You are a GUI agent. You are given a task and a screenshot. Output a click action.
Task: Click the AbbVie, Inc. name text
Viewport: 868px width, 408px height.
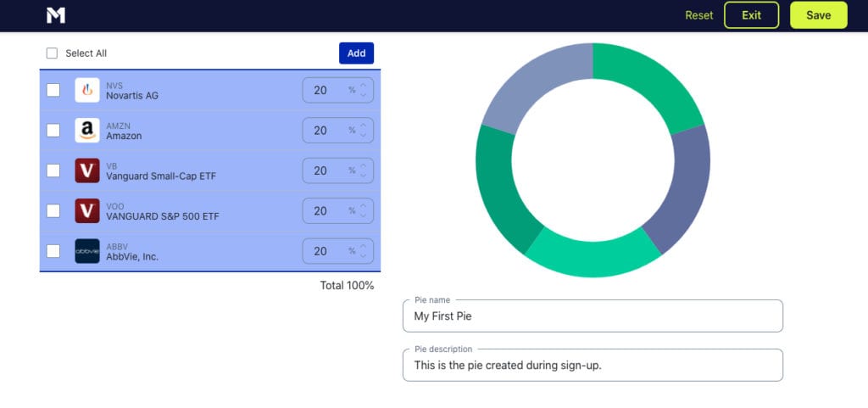pyautogui.click(x=132, y=257)
